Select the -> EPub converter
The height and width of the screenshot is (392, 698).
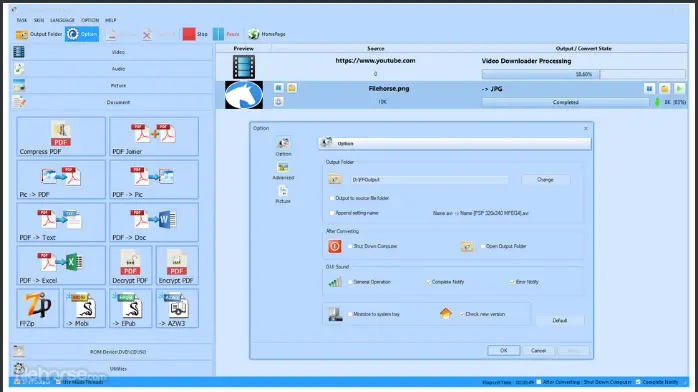pos(130,308)
